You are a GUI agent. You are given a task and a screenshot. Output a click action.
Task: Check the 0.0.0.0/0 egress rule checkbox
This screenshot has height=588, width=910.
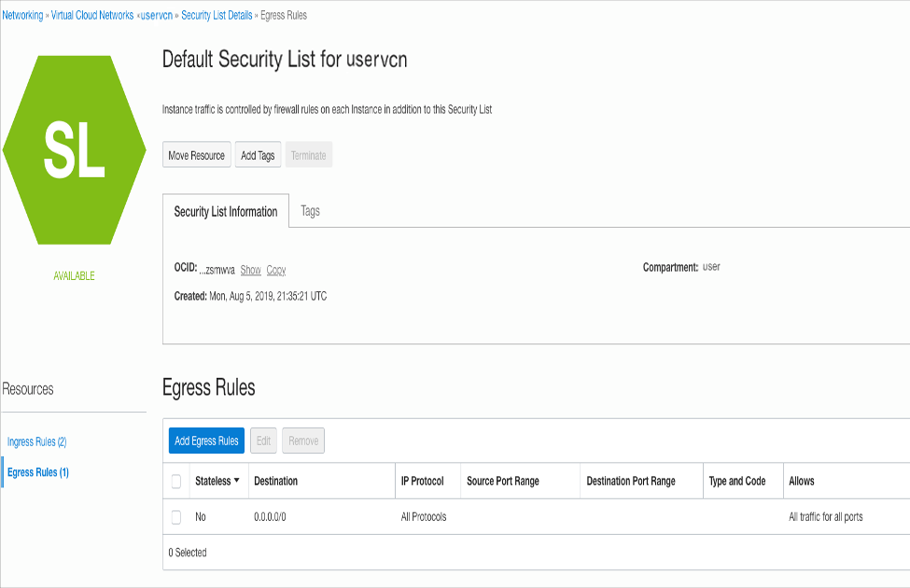(x=176, y=517)
